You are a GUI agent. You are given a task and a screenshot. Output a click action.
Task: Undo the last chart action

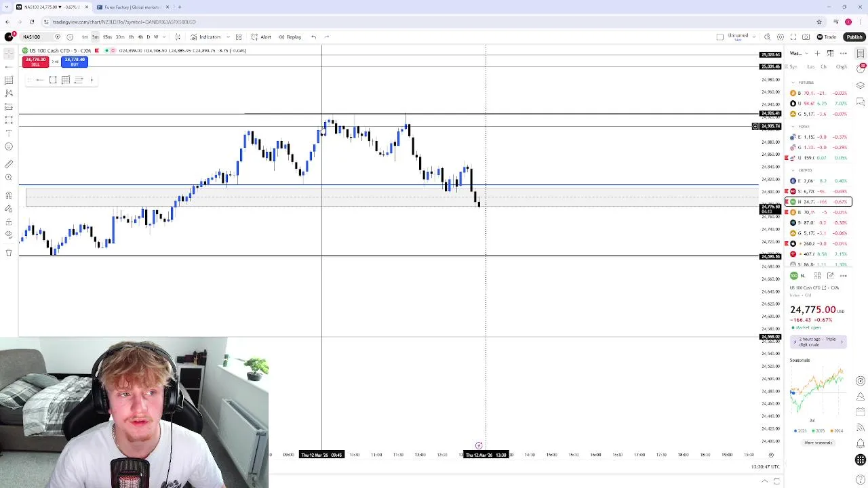313,37
